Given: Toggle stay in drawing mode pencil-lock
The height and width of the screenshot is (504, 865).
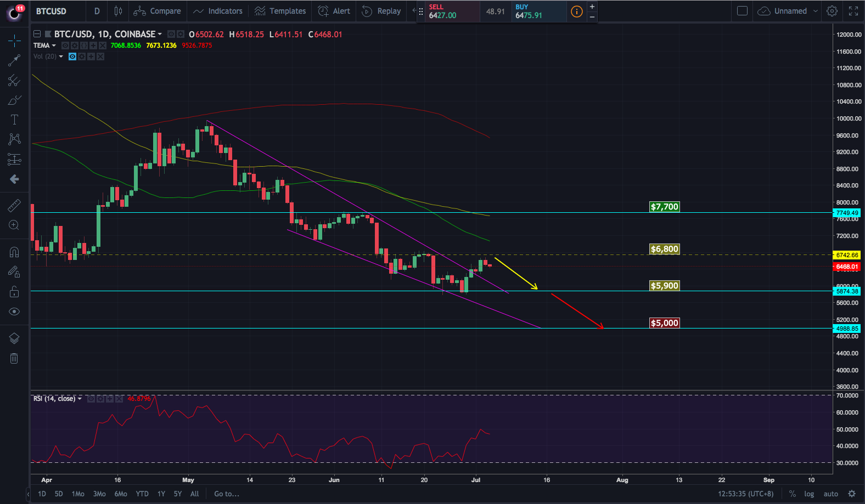Looking at the screenshot, I should pyautogui.click(x=14, y=271).
